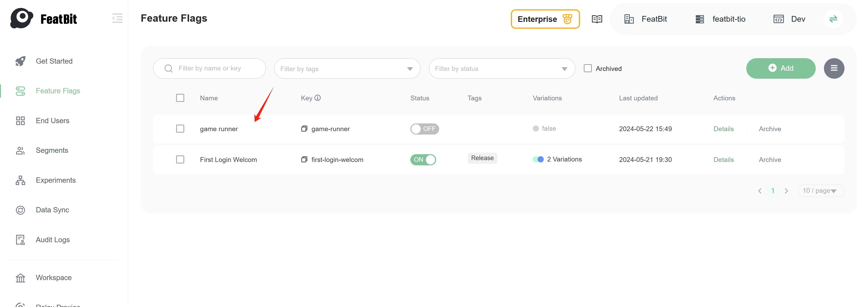The width and height of the screenshot is (868, 307).
Task: Turn on the game runner flag toggle
Action: pyautogui.click(x=424, y=129)
